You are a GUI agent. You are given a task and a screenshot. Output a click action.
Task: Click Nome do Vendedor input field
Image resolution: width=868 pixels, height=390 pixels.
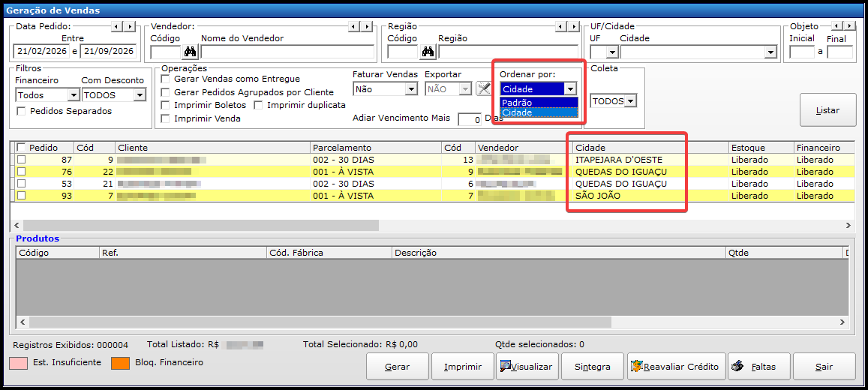287,52
